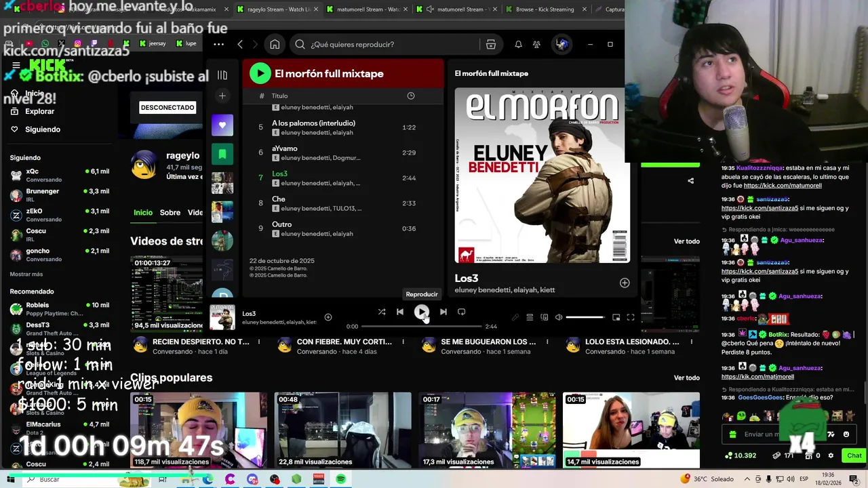
Task: Open xQc channel in Siguiendo list
Action: coord(60,175)
